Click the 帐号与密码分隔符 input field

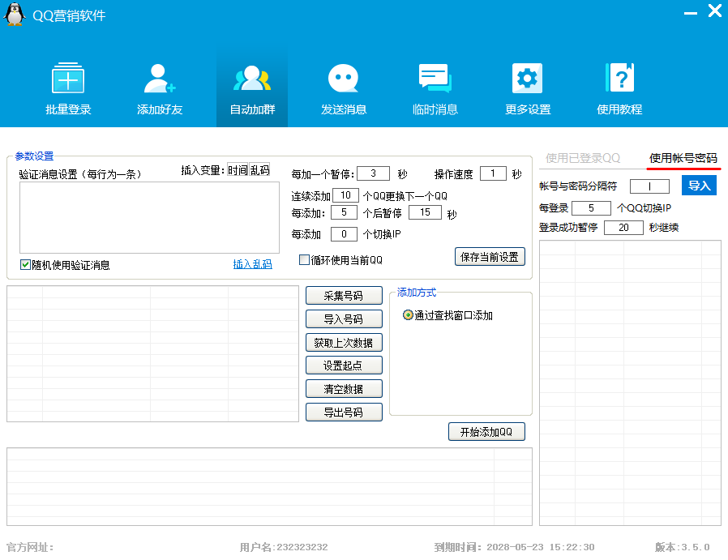click(649, 186)
